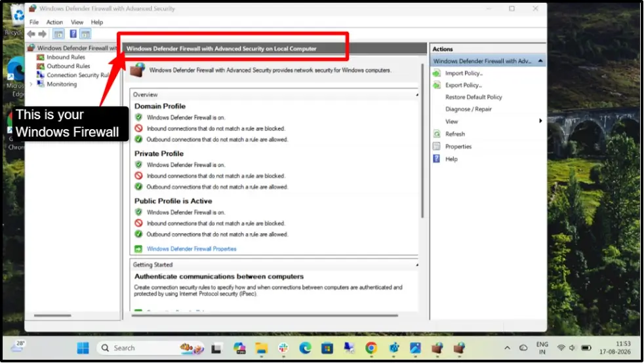644x363 pixels.
Task: Open Microsoft Edge desktop shortcut
Action: coord(16,77)
